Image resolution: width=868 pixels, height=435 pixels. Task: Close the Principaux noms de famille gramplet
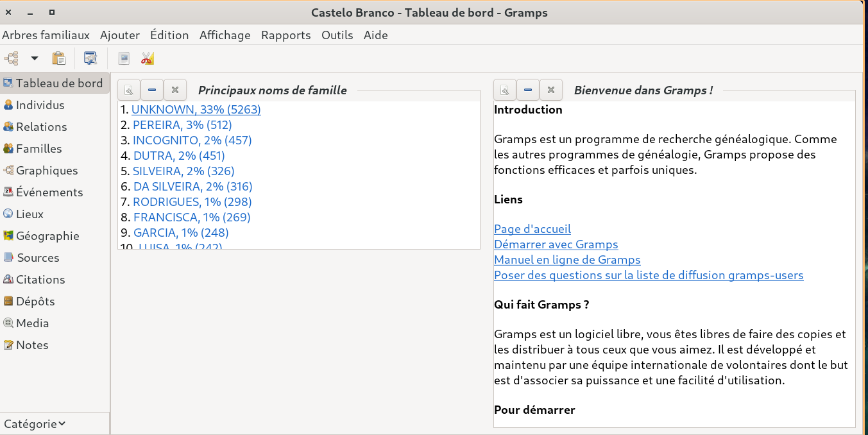pyautogui.click(x=175, y=90)
